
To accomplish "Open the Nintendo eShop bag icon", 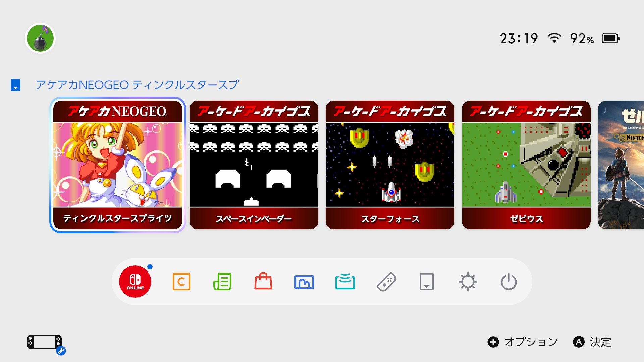I will coord(263,281).
